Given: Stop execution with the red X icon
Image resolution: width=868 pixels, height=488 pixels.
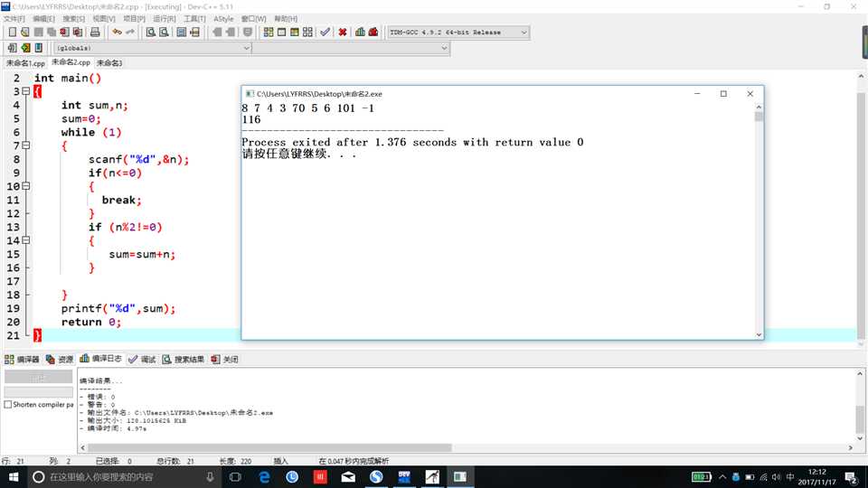Looking at the screenshot, I should (x=343, y=33).
